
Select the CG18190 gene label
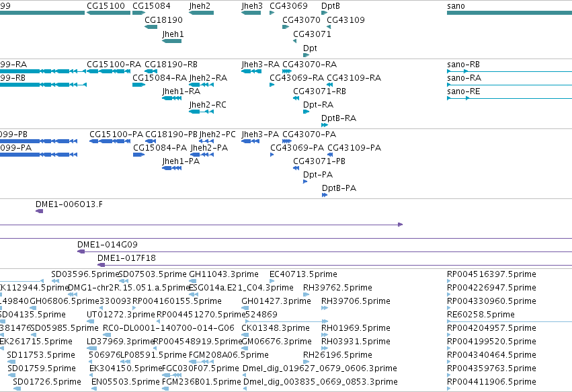[163, 20]
